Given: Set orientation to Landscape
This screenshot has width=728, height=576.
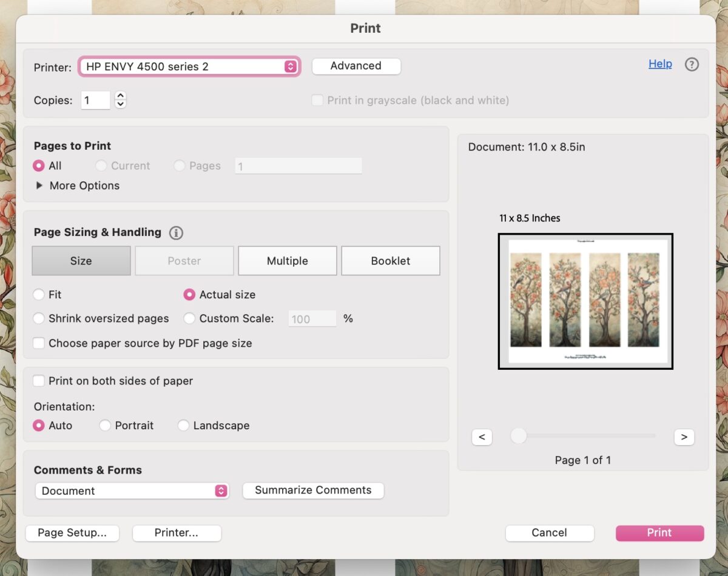Looking at the screenshot, I should pyautogui.click(x=183, y=426).
